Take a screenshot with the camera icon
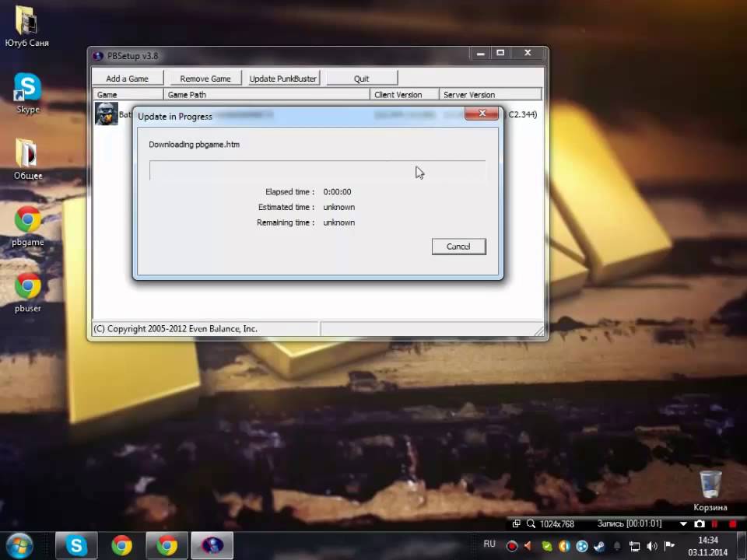The width and height of the screenshot is (747, 560). pos(700,523)
